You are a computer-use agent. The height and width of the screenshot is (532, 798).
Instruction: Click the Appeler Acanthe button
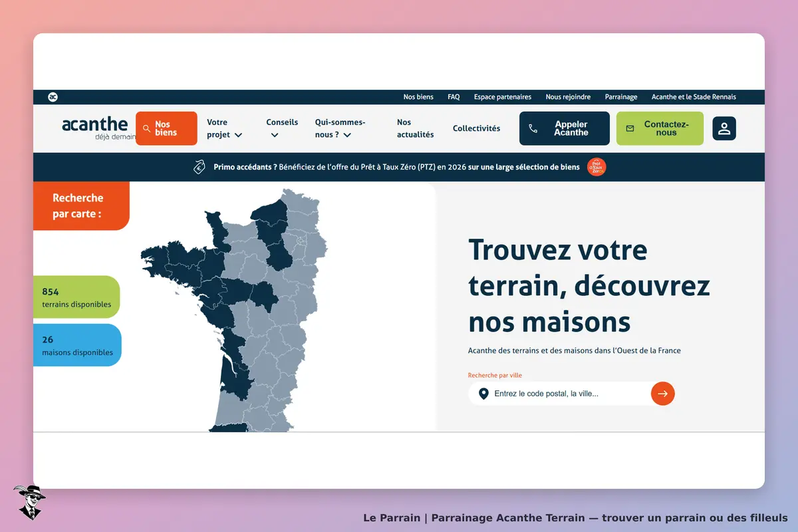(x=565, y=128)
